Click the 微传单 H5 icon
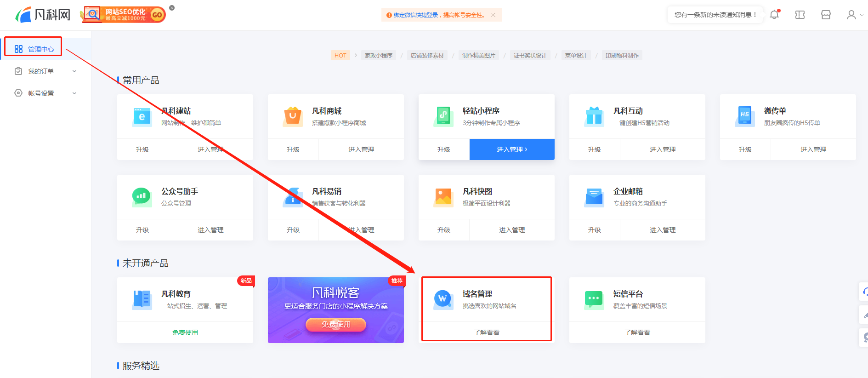 click(x=745, y=117)
